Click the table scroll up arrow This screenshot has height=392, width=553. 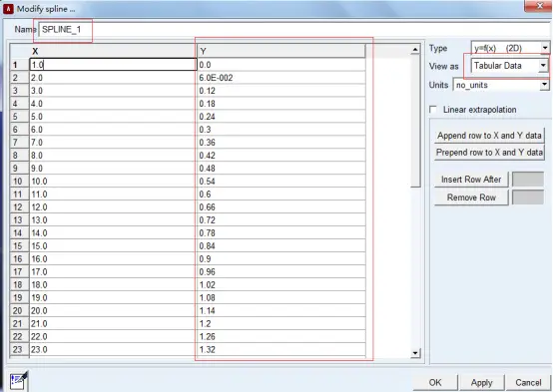tap(415, 49)
